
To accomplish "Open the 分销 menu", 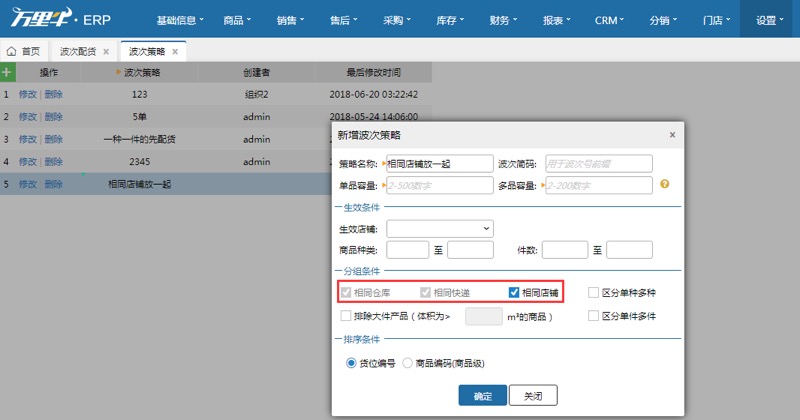I will click(x=663, y=20).
